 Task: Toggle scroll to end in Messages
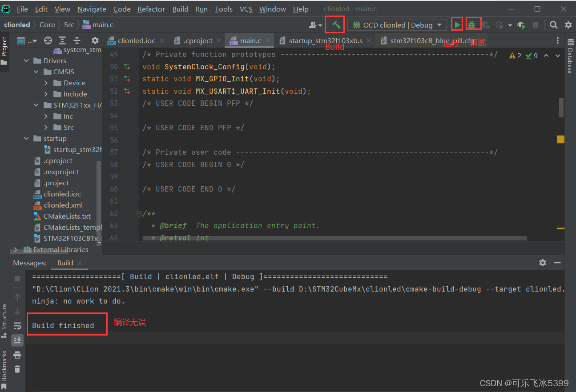17,340
